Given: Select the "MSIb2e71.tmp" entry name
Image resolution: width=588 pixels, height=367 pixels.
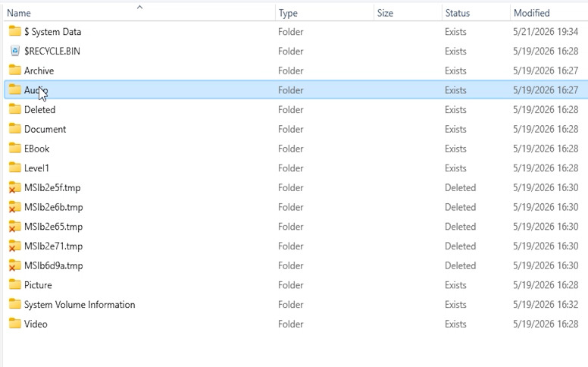Looking at the screenshot, I should point(53,246).
